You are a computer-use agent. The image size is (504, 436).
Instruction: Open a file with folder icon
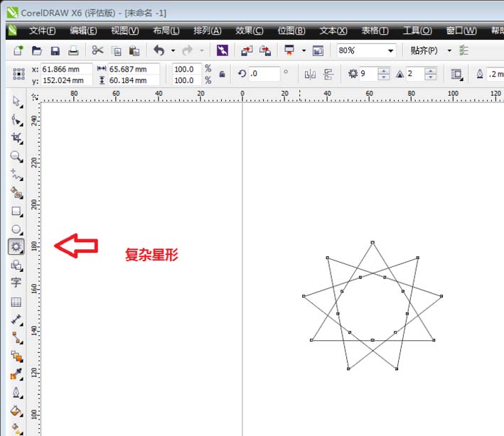click(x=37, y=50)
